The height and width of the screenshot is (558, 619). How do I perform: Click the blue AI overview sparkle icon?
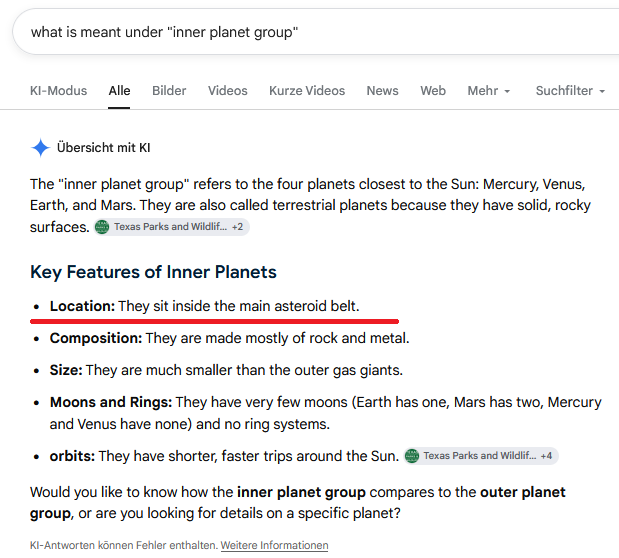point(40,148)
